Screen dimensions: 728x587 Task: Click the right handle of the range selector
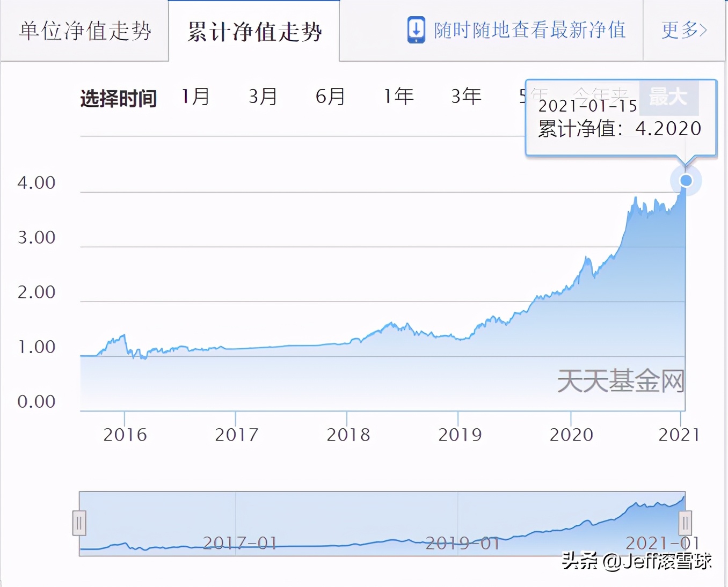coord(686,522)
